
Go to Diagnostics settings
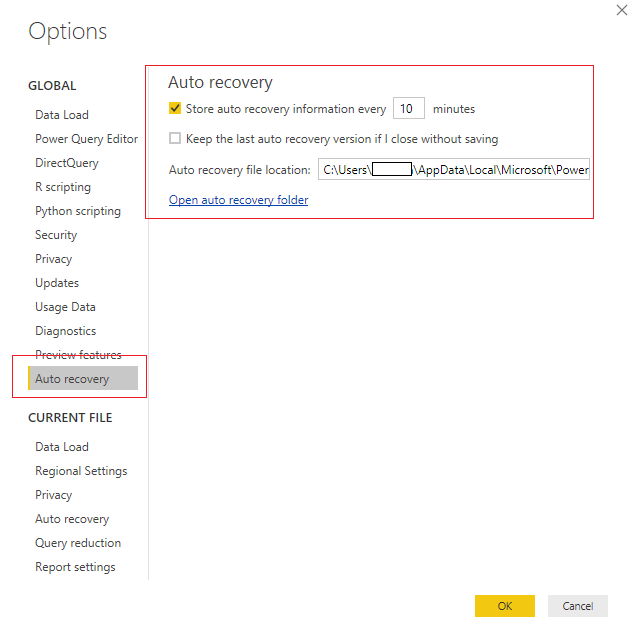tap(66, 331)
